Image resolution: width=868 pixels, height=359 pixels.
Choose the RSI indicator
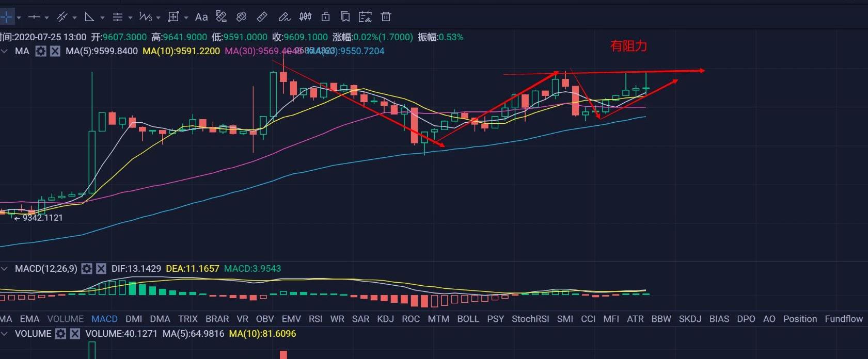click(x=315, y=319)
